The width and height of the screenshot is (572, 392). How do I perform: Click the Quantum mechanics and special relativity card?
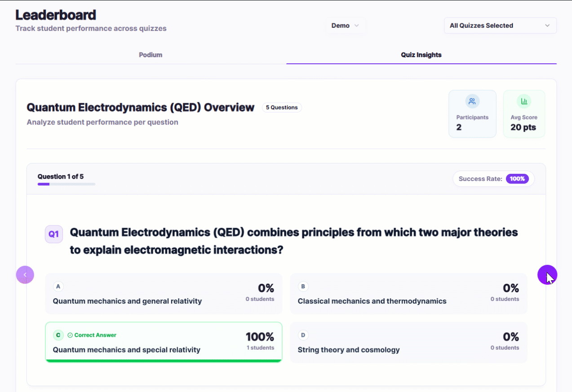click(164, 340)
